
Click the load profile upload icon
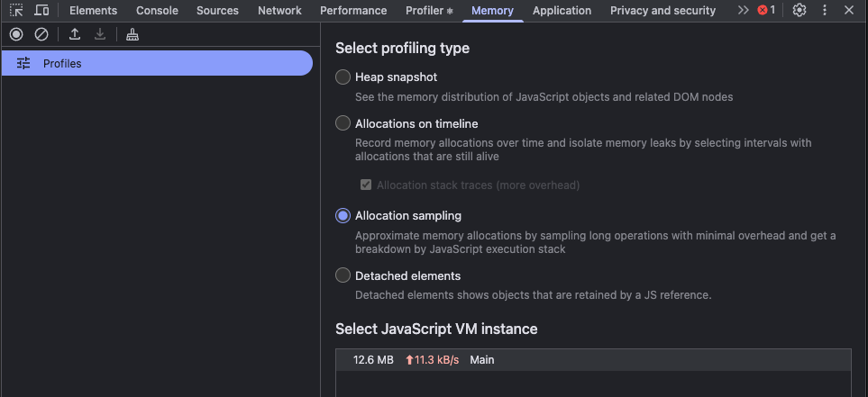pyautogui.click(x=75, y=34)
